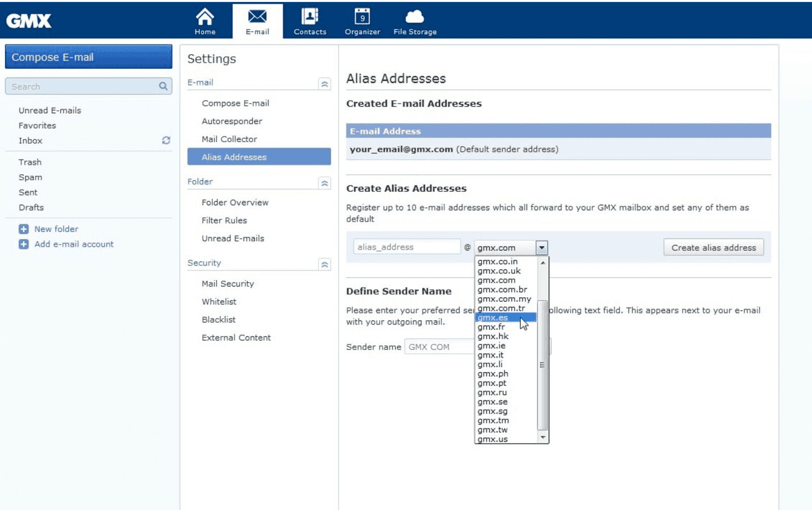The image size is (812, 510).
Task: Click the alias_address input field
Action: (x=407, y=247)
